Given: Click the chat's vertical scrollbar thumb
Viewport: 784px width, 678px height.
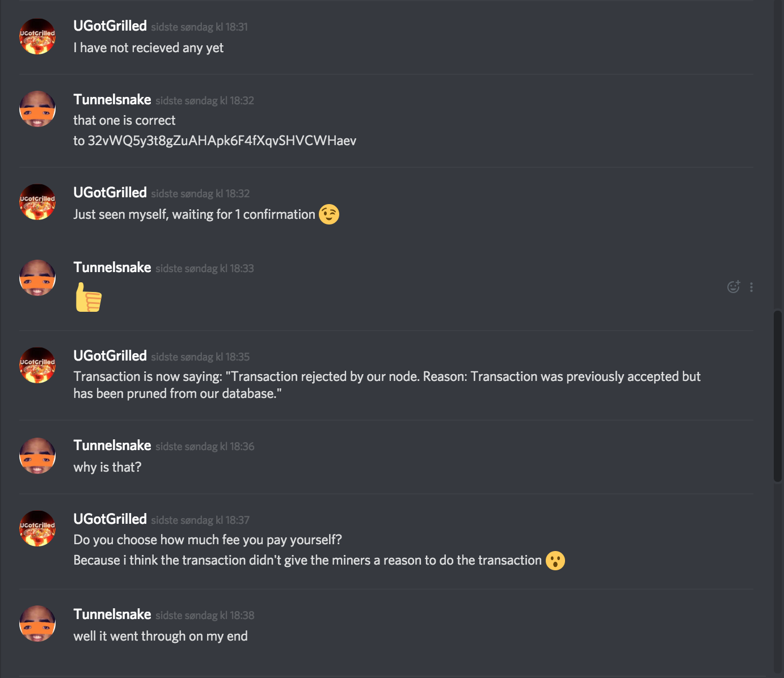Looking at the screenshot, I should (778, 396).
